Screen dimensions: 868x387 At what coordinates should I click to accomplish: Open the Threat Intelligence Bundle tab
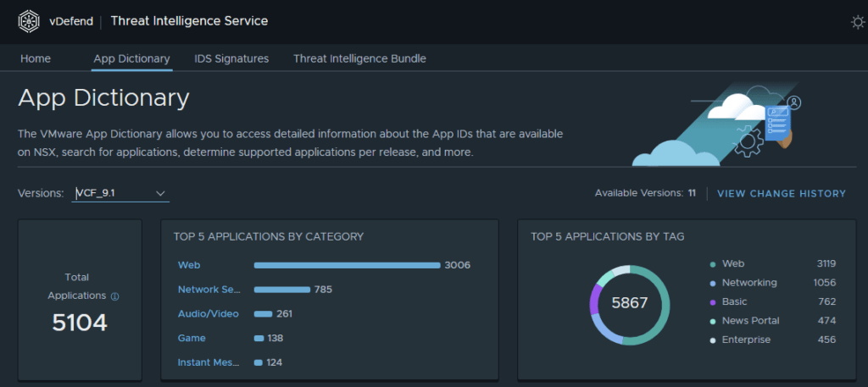(359, 58)
